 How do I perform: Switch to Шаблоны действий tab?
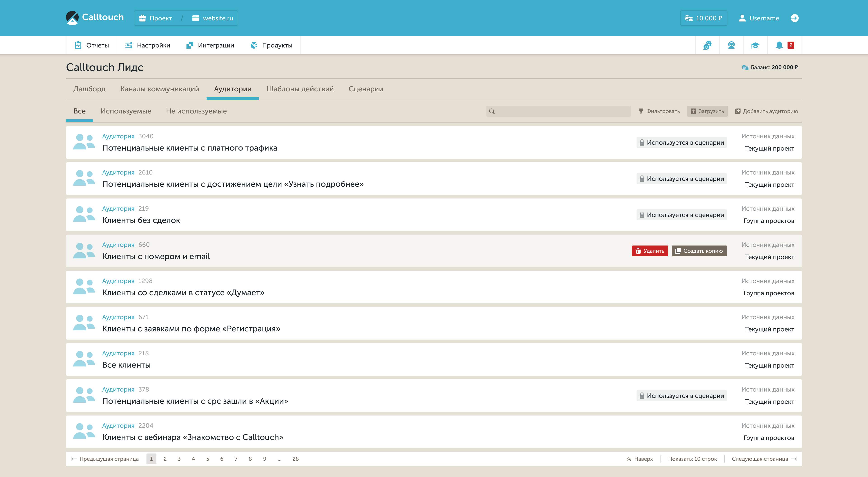(300, 89)
